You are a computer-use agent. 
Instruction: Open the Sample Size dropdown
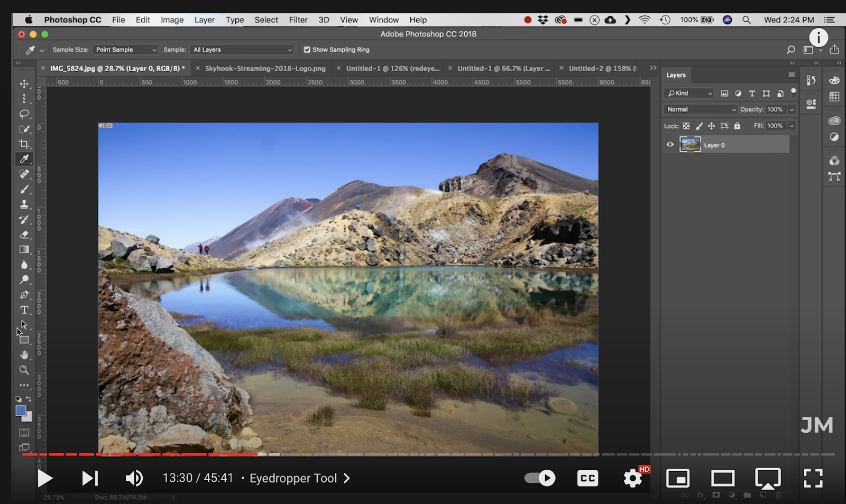point(125,50)
